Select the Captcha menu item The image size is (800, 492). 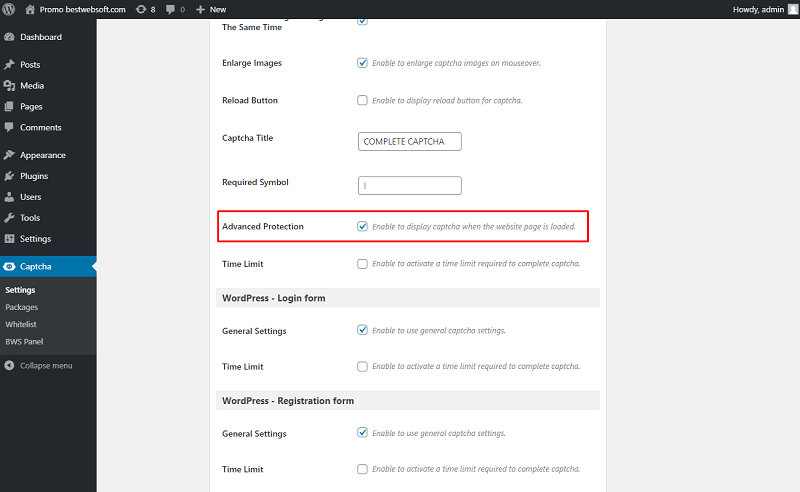[x=48, y=266]
